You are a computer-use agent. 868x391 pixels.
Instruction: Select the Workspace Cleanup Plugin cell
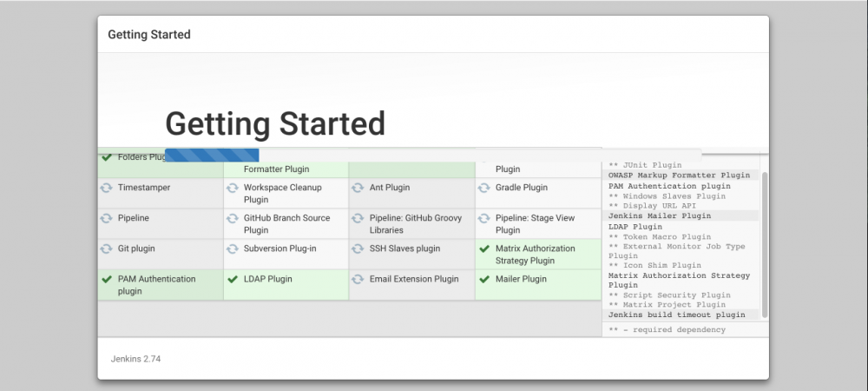pyautogui.click(x=286, y=194)
